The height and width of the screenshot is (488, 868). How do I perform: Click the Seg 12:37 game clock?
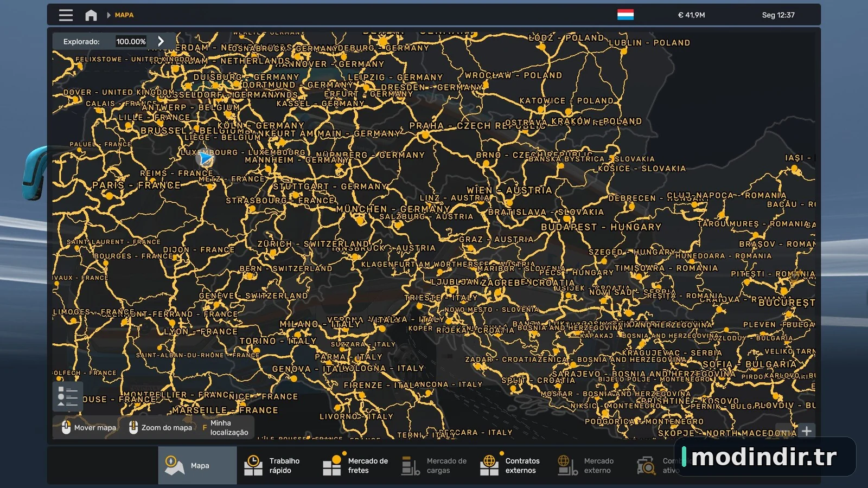tap(778, 15)
